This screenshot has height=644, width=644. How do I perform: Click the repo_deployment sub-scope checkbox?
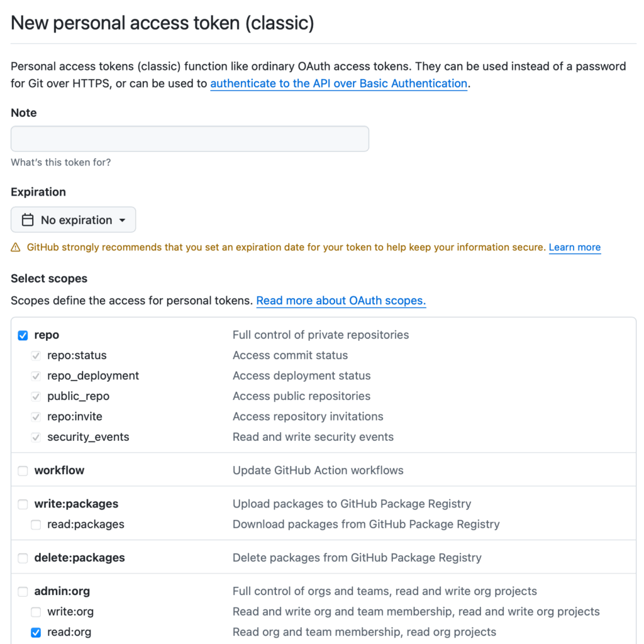point(36,376)
